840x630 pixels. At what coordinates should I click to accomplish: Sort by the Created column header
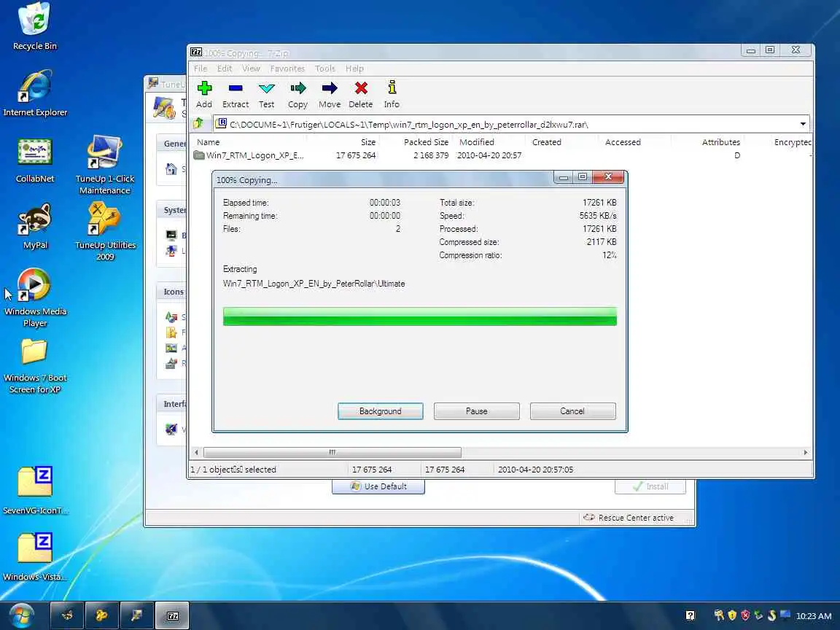pos(546,142)
